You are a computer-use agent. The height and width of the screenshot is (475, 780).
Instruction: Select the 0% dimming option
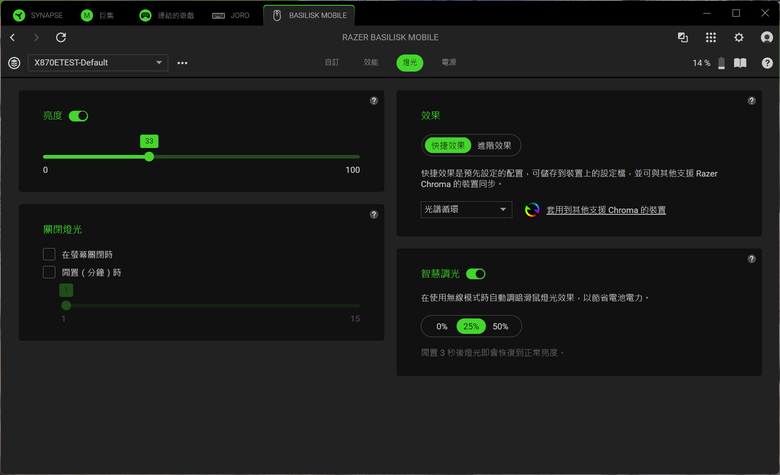(442, 326)
